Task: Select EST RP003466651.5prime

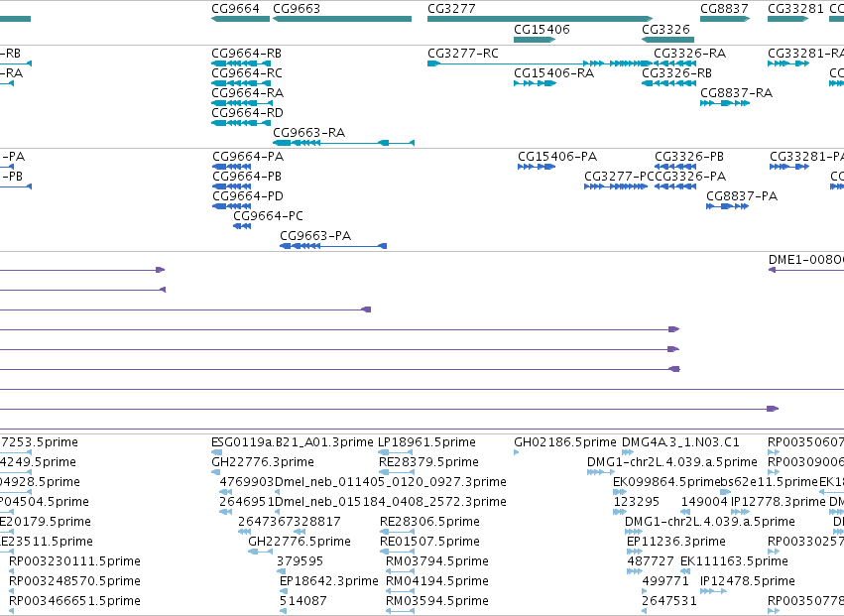Action: 74,601
